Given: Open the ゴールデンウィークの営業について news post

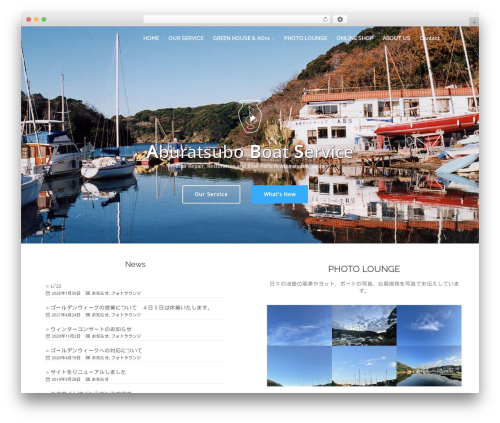Looking at the screenshot, I should tap(130, 308).
